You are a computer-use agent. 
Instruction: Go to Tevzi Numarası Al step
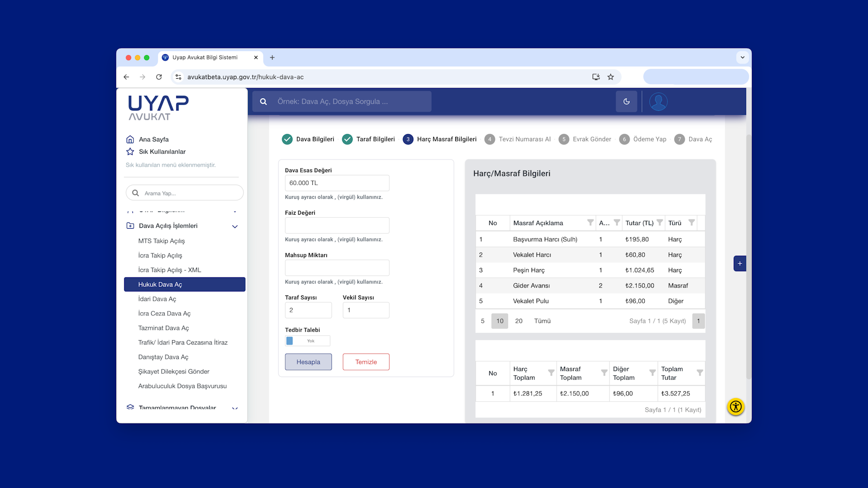pyautogui.click(x=518, y=139)
